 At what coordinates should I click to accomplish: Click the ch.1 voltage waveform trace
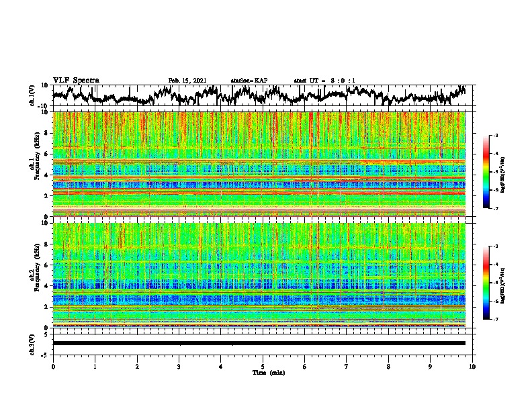point(259,95)
